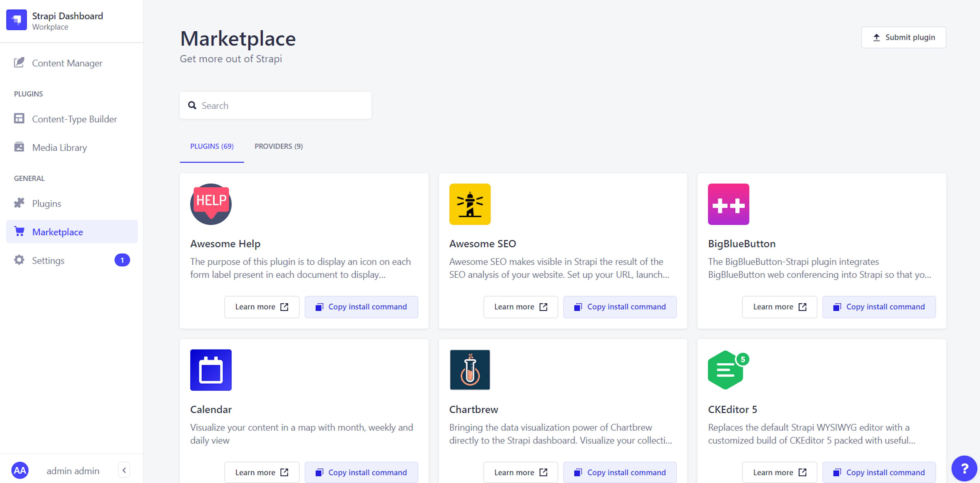Click the Settings notification badge

[x=122, y=260]
